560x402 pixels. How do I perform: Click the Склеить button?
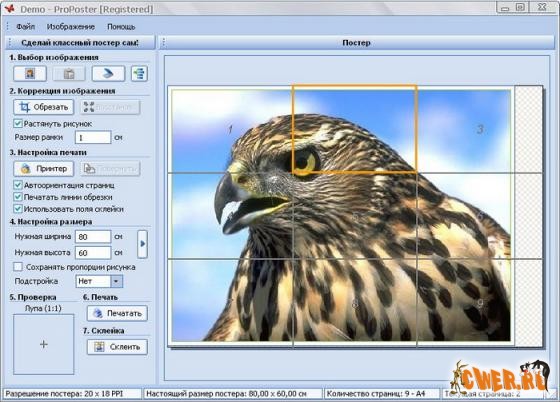pyautogui.click(x=117, y=347)
